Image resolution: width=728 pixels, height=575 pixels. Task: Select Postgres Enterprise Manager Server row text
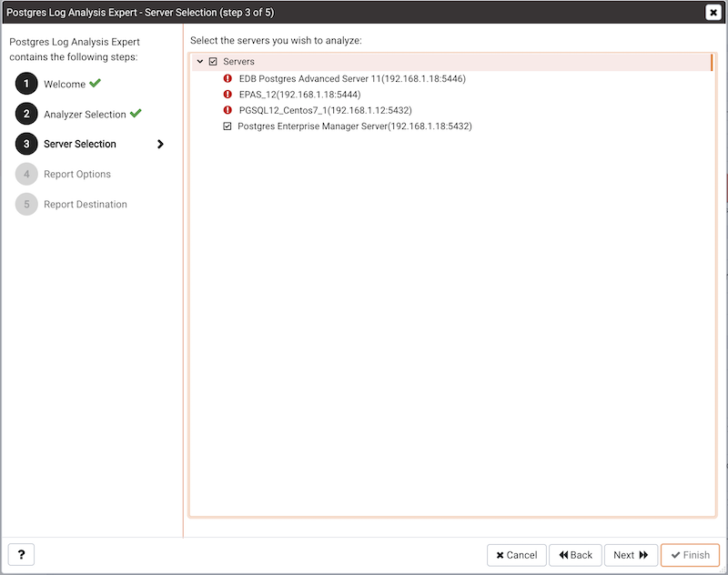point(355,126)
